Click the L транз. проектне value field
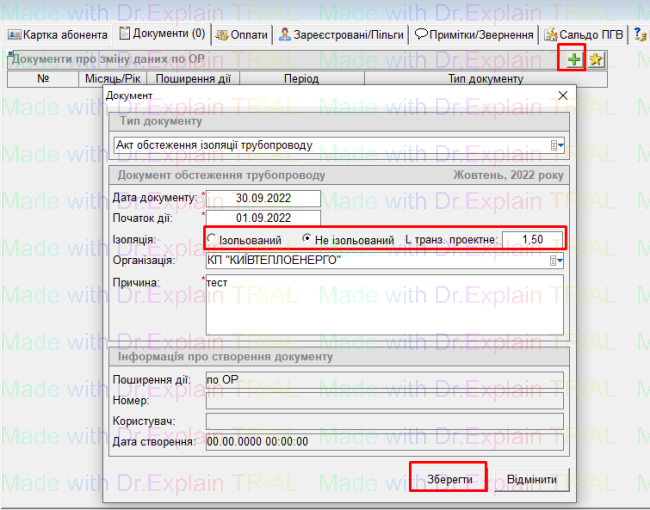The width and height of the screenshot is (650, 510). point(530,239)
